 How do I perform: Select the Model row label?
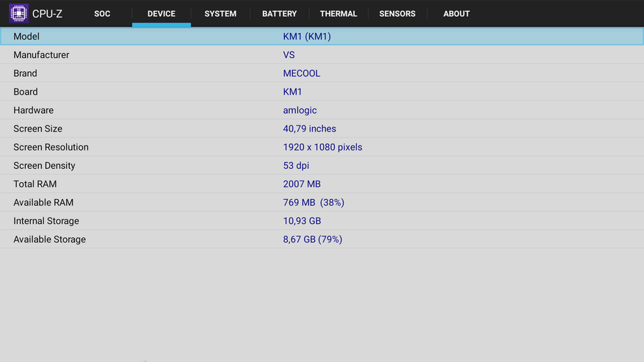[26, 37]
